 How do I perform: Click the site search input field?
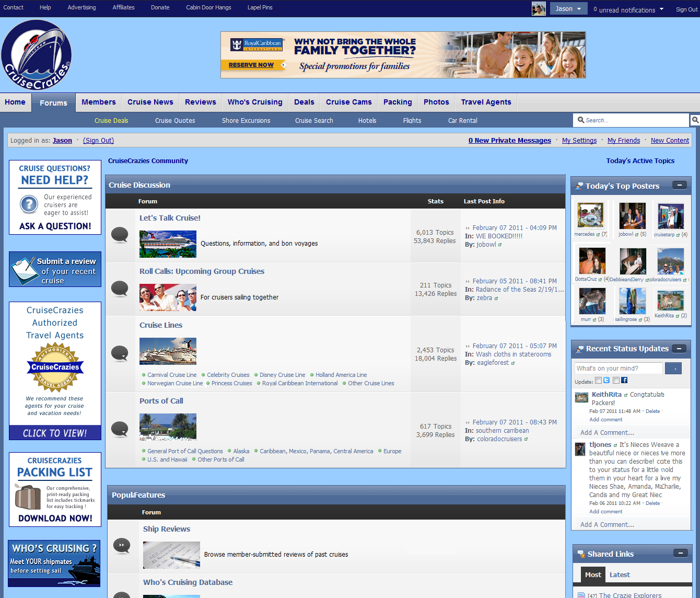point(631,120)
